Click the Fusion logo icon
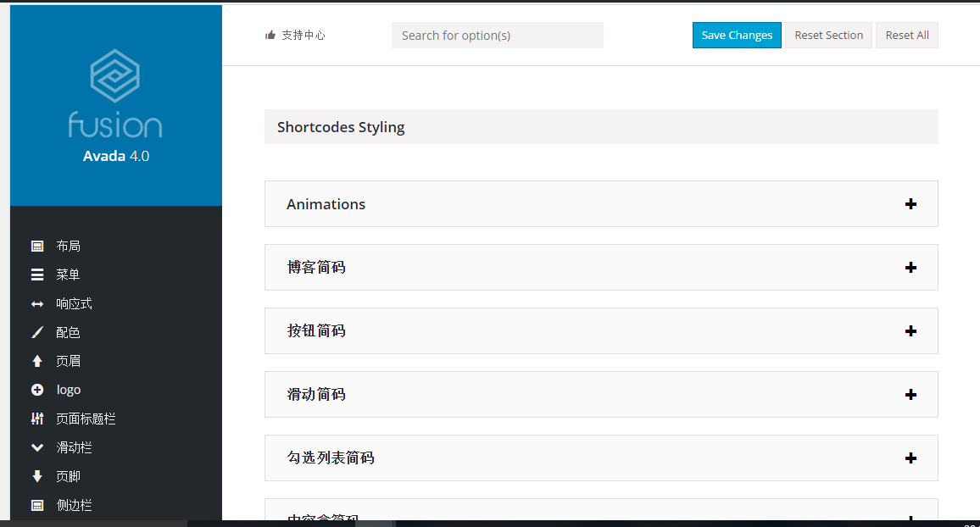980x527 pixels. [115, 75]
